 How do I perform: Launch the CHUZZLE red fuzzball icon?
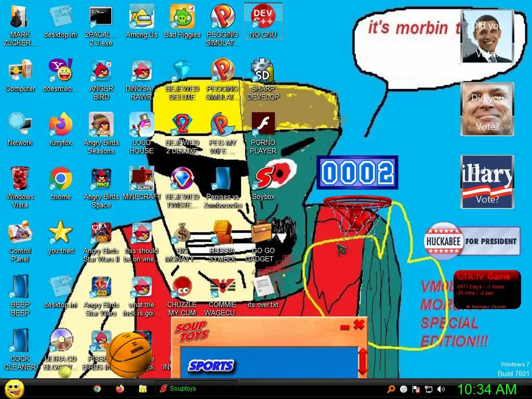coord(182,296)
